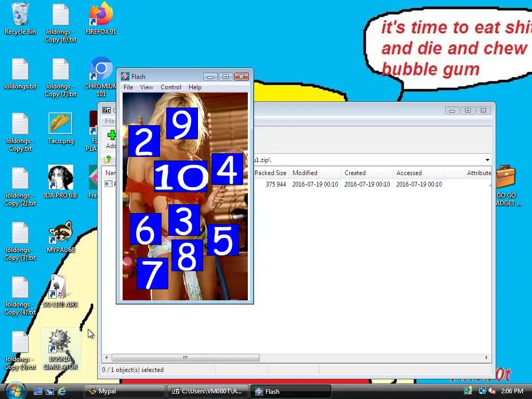The width and height of the screenshot is (532, 399).
Task: Select loldongs - Copy (5).txt icon
Action: (x=20, y=351)
